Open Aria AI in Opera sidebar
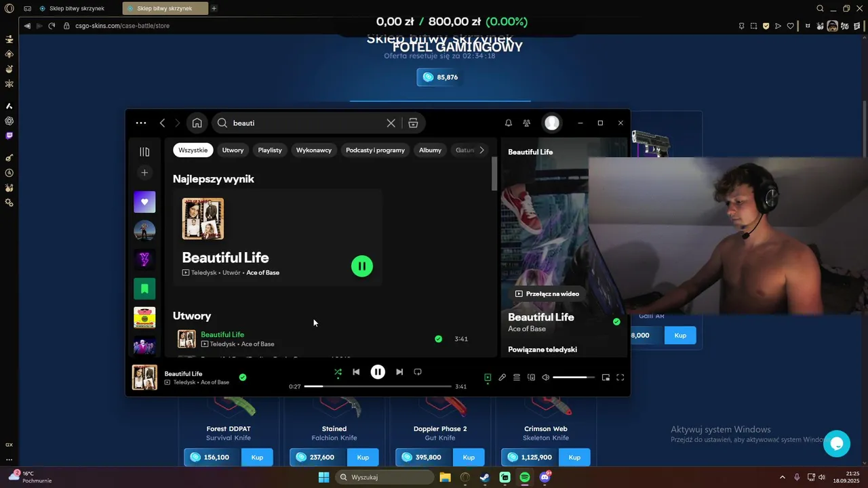868x488 pixels. (9, 106)
